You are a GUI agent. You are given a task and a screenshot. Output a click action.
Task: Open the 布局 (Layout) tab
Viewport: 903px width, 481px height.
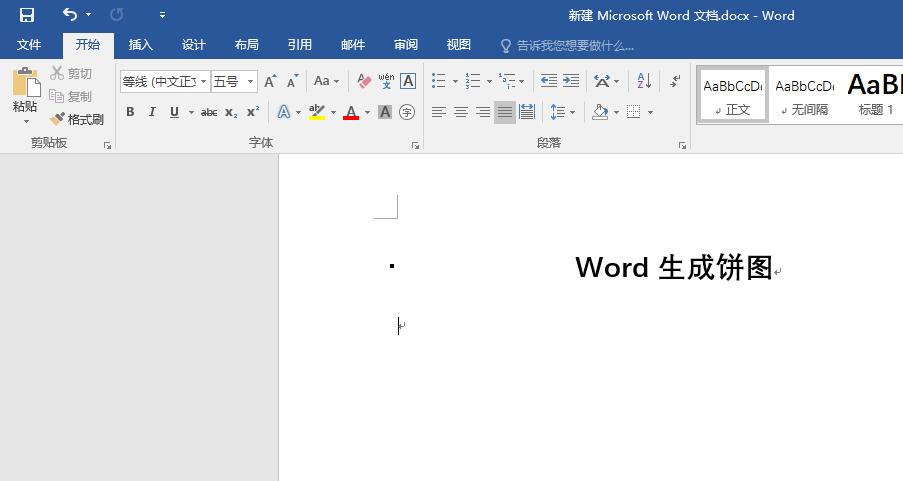(x=246, y=45)
